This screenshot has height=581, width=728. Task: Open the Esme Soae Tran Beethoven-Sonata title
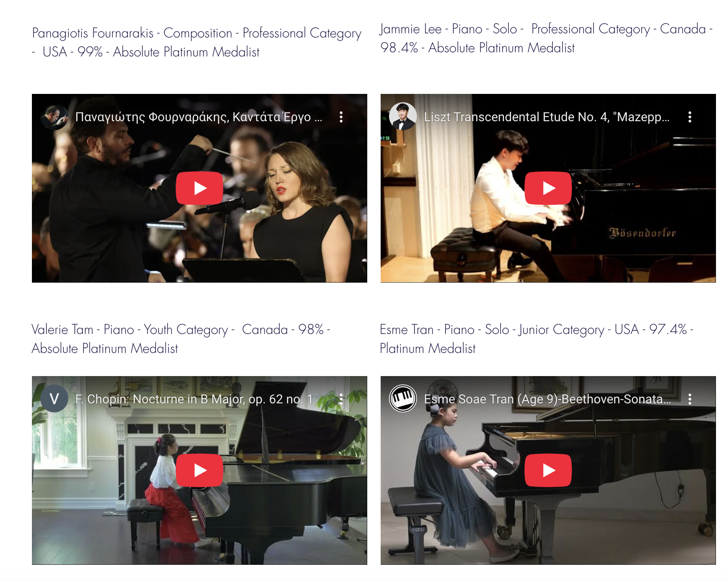547,399
